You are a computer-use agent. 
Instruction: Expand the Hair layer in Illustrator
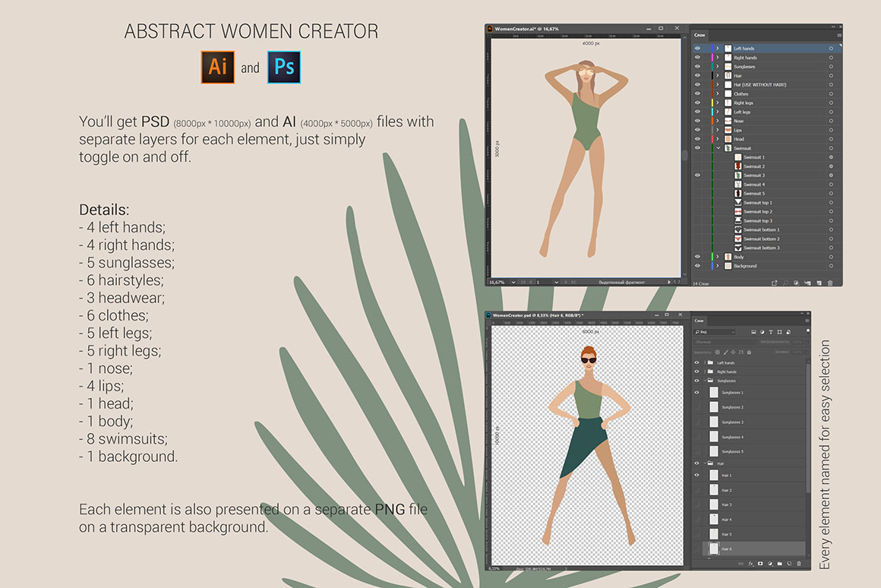717,76
